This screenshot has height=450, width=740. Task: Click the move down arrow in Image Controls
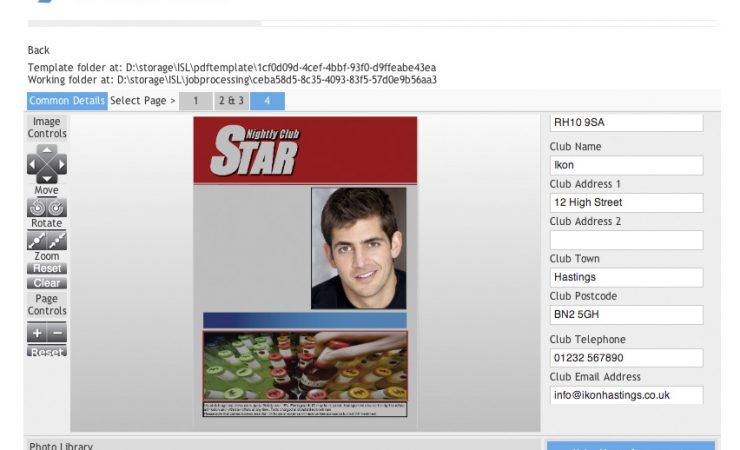point(47,177)
